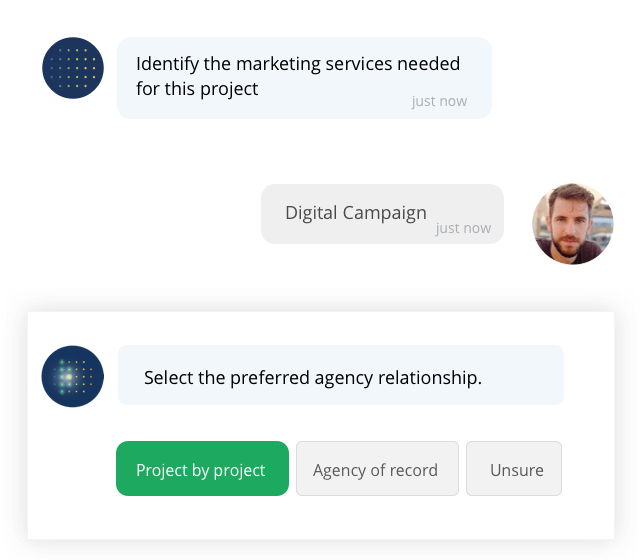Click the word 'Unsure' in the grey button
The height and width of the screenshot is (560, 640).
point(517,470)
